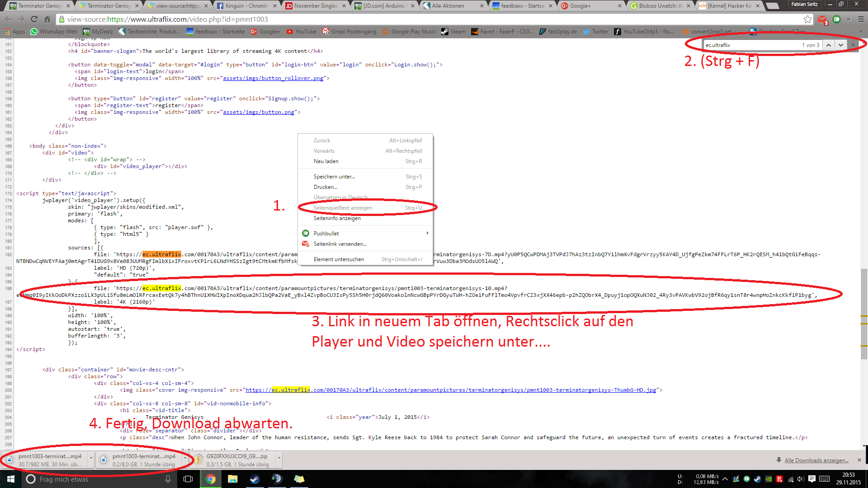Open the Twitter bookmark
Image resolution: width=868 pixels, height=488 pixels.
pos(595,32)
